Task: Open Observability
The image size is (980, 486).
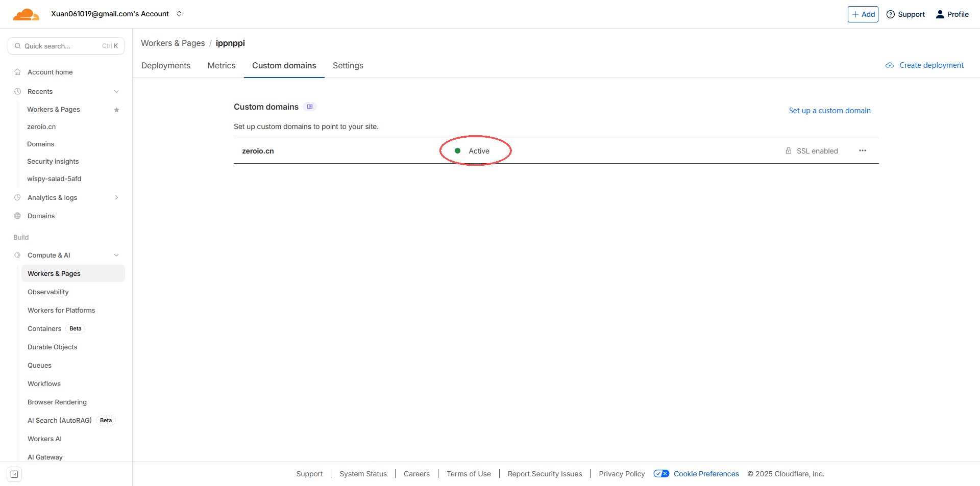Action: click(48, 292)
